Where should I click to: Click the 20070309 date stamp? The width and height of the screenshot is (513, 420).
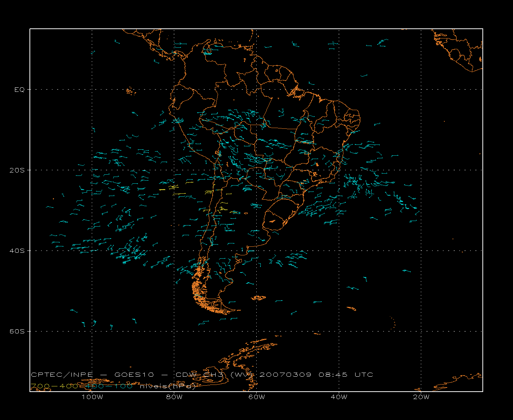285,375
